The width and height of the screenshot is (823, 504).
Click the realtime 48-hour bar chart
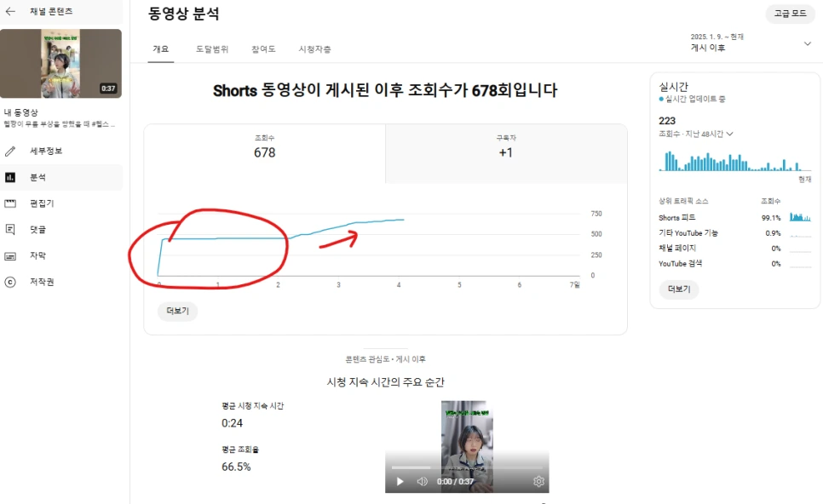[x=734, y=161]
